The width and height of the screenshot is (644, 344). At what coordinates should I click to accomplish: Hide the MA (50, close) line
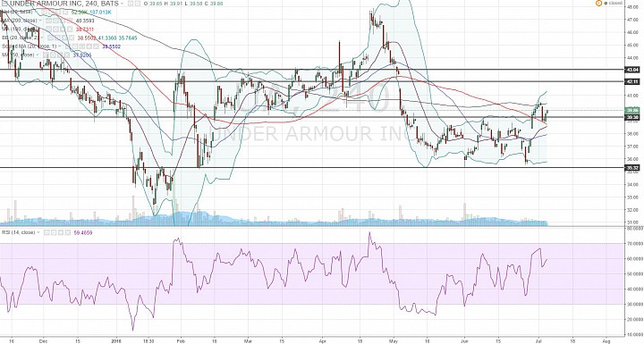46,55
